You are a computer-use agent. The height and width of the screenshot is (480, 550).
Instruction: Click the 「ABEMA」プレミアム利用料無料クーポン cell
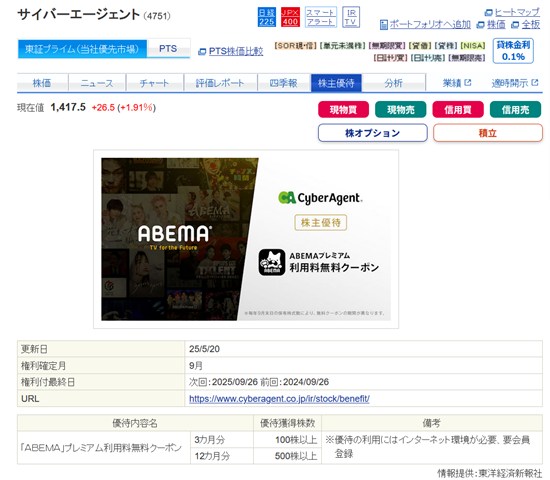click(x=104, y=448)
